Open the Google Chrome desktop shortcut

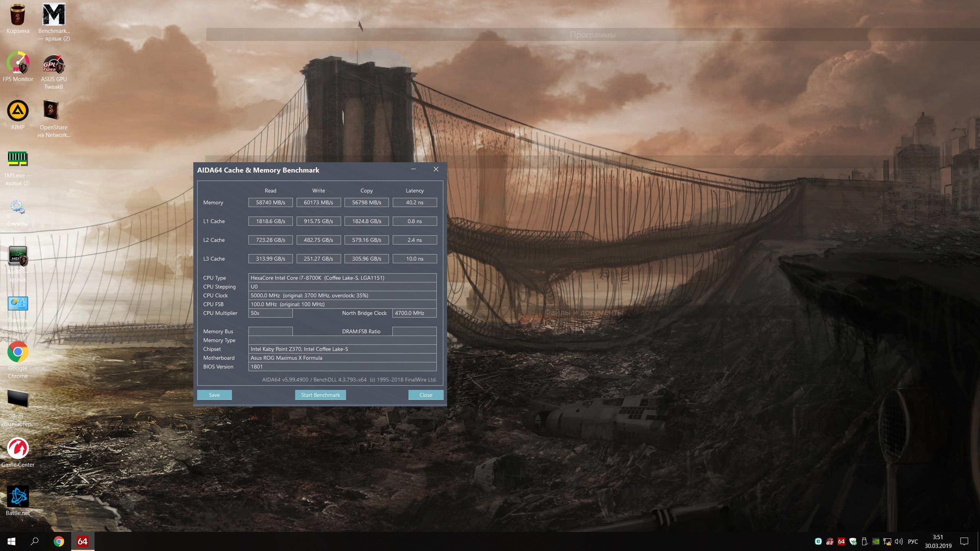(x=18, y=352)
